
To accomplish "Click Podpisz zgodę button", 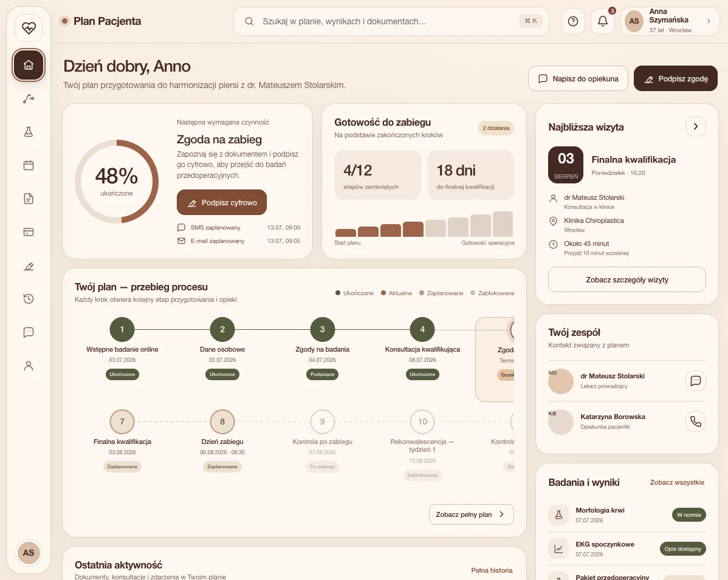I will (676, 78).
